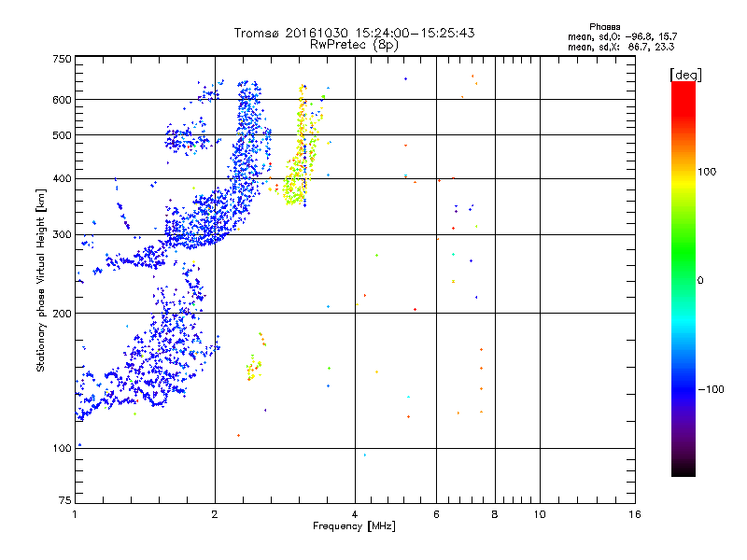Click the y-axis tick label "75"
747x560 pixels.
click(x=65, y=500)
